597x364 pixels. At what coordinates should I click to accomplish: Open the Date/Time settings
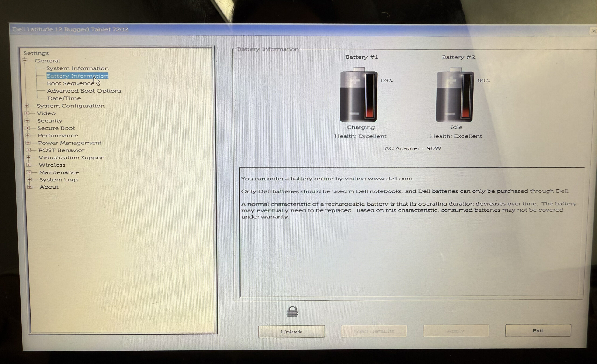pyautogui.click(x=64, y=98)
